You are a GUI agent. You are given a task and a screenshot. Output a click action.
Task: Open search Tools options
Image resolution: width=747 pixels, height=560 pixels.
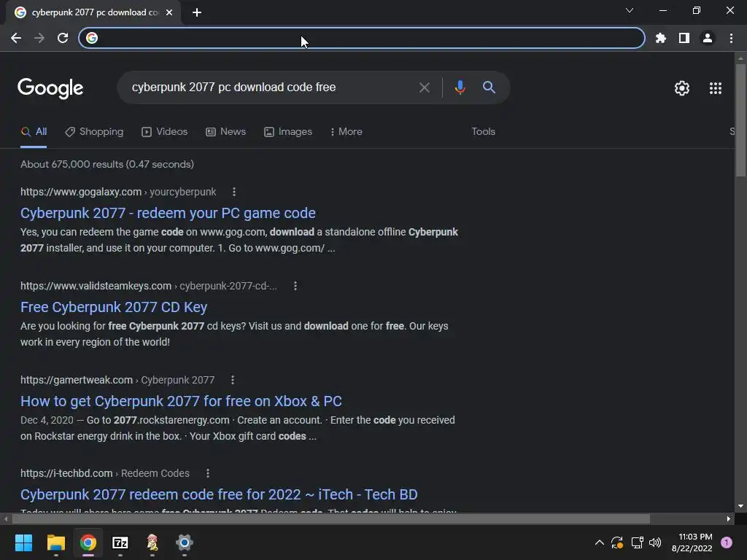(x=483, y=132)
